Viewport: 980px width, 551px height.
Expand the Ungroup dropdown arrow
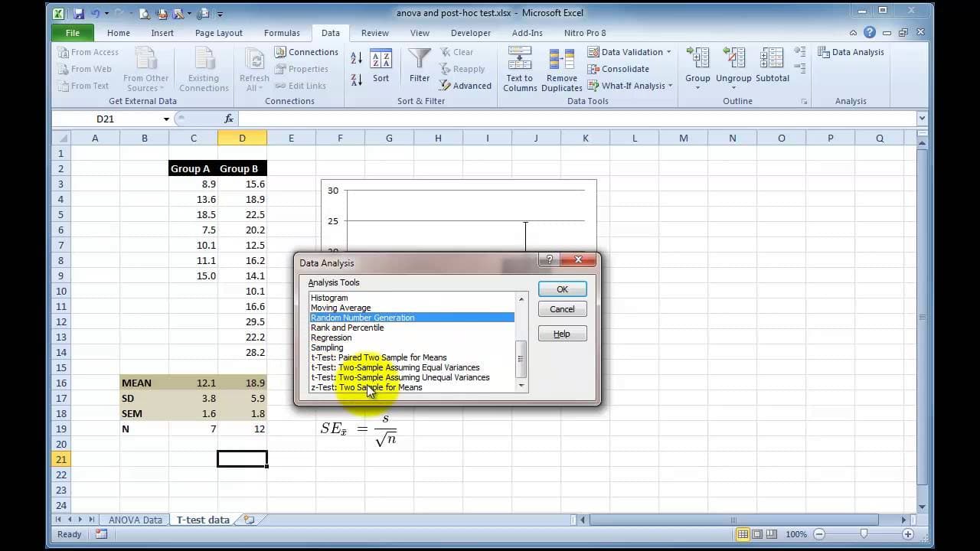[x=733, y=88]
